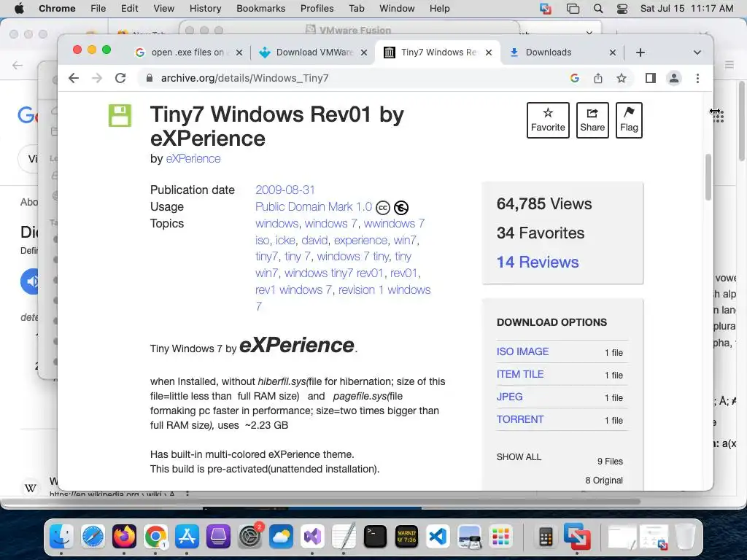Select the JPEG download option

(509, 397)
